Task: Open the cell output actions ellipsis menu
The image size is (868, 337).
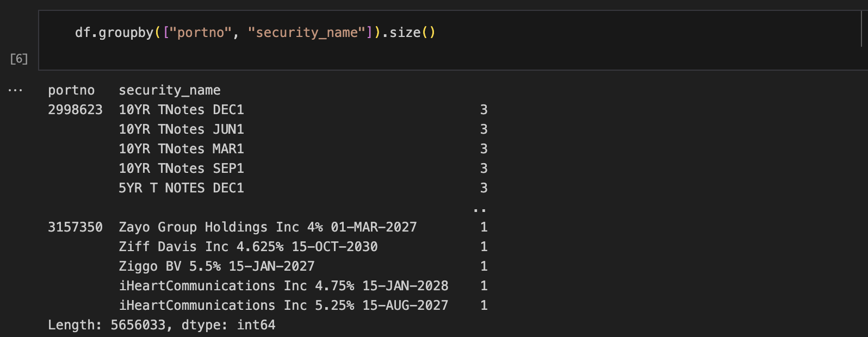Action: (x=15, y=90)
